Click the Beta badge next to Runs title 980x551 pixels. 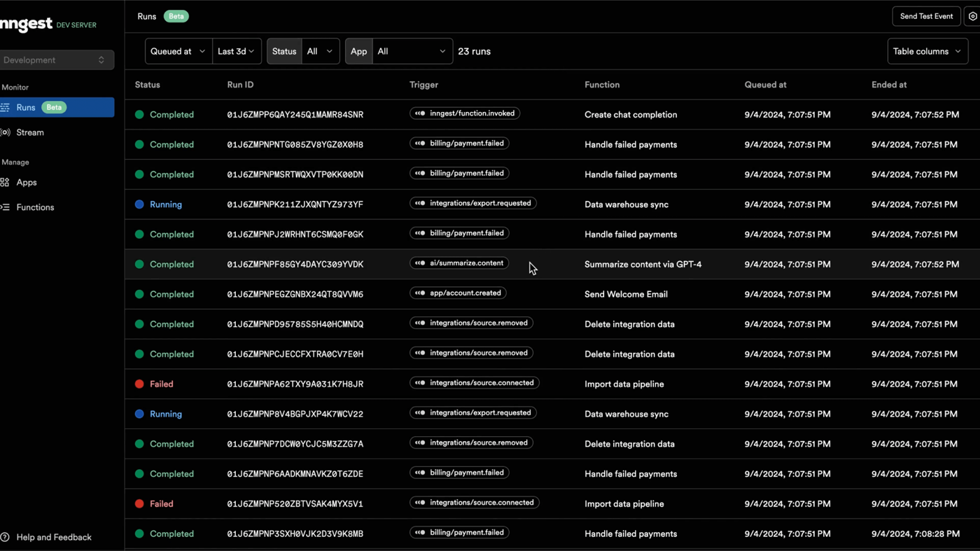click(x=176, y=16)
